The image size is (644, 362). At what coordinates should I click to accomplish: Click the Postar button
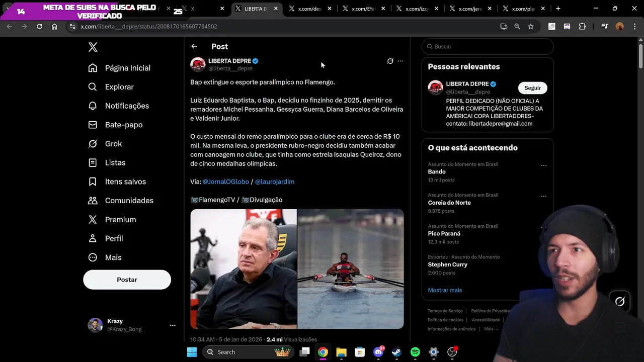(127, 280)
